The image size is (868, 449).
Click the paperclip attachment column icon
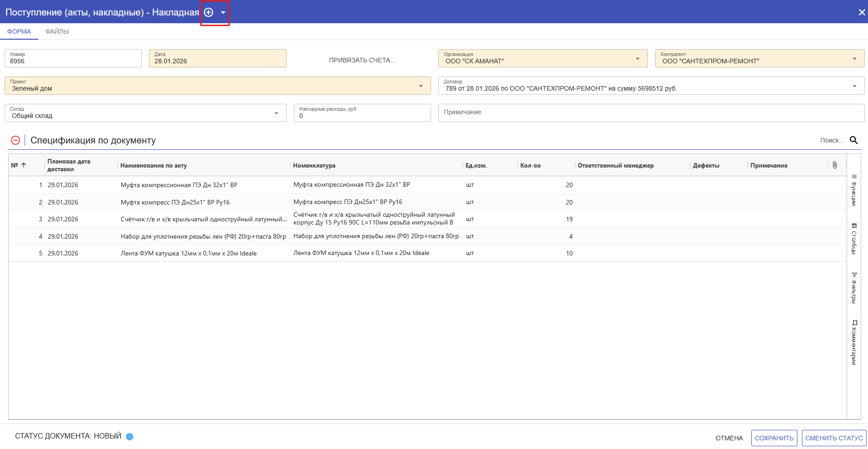(x=834, y=165)
